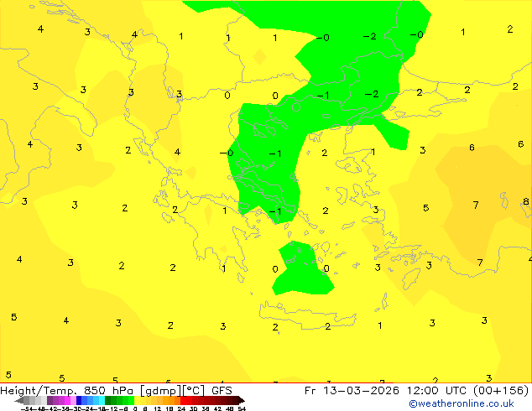Pick the dark blue swatch in the legend

(79, 400)
